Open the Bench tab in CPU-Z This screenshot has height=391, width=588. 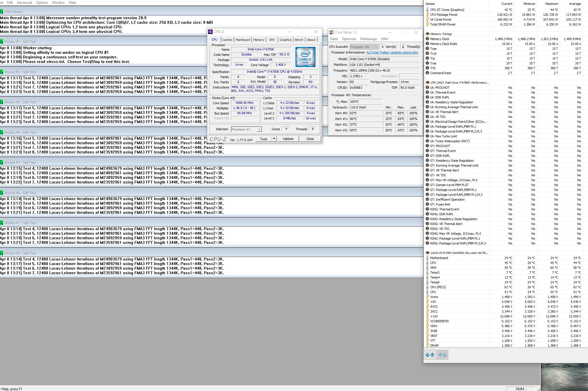coord(299,40)
